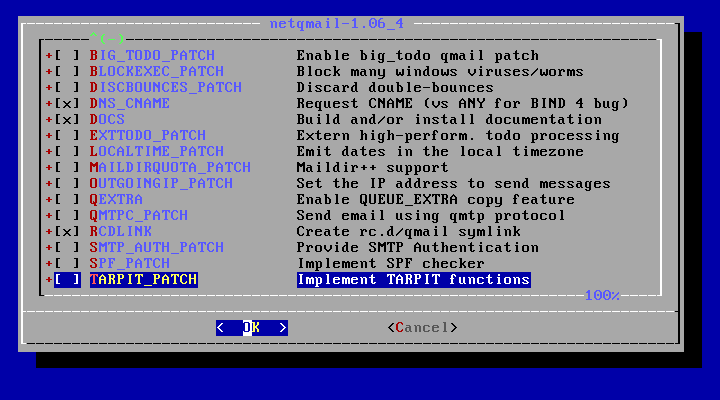Click 'Request CNAME (vs ANY for BIND 4 bug)' text
This screenshot has height=400, width=720.
(463, 103)
